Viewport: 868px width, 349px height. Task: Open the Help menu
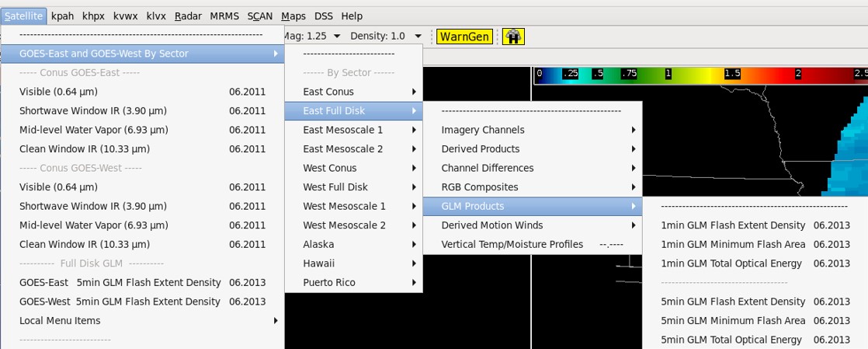tap(352, 16)
